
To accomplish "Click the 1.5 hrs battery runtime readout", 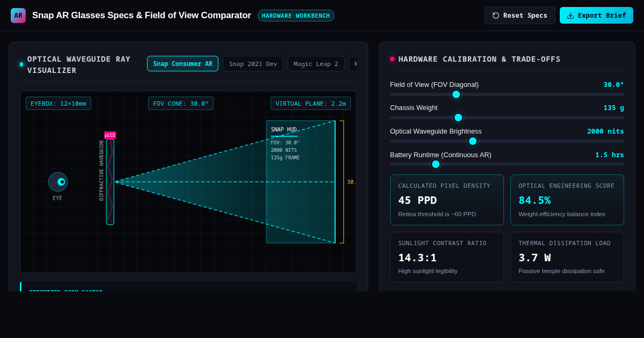I will (x=609, y=155).
